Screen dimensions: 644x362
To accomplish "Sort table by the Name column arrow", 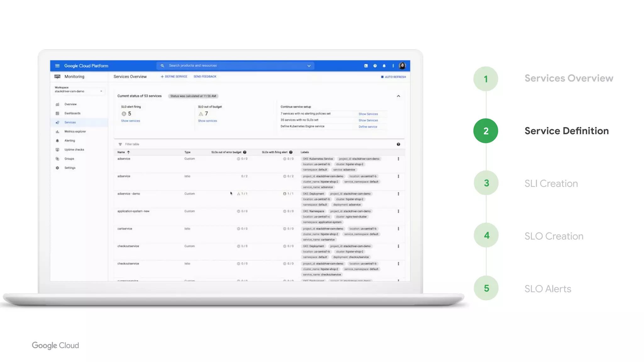I will tap(128, 152).
